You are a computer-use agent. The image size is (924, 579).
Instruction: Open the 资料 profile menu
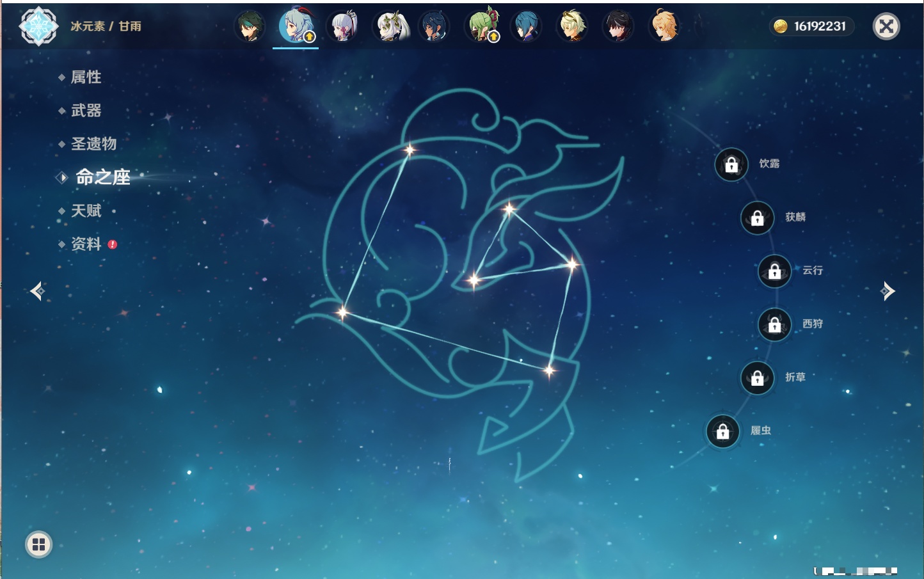pyautogui.click(x=86, y=244)
